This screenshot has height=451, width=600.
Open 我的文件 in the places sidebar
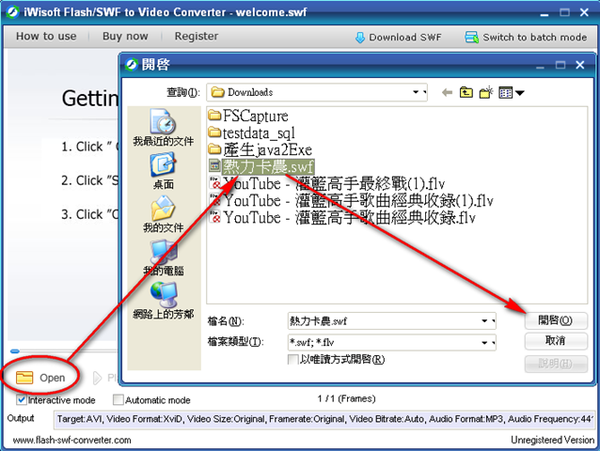(x=163, y=214)
